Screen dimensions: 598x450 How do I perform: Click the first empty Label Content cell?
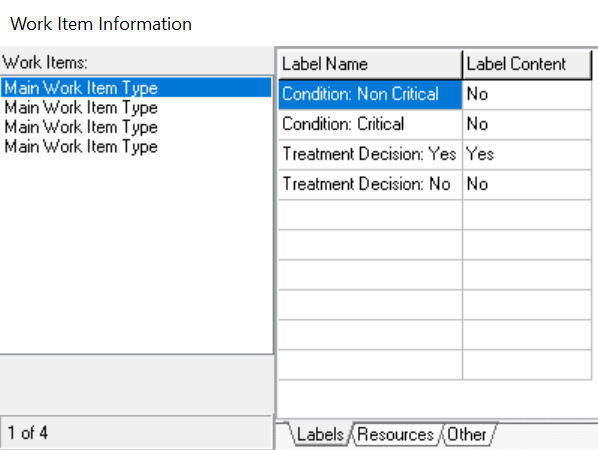click(x=527, y=215)
